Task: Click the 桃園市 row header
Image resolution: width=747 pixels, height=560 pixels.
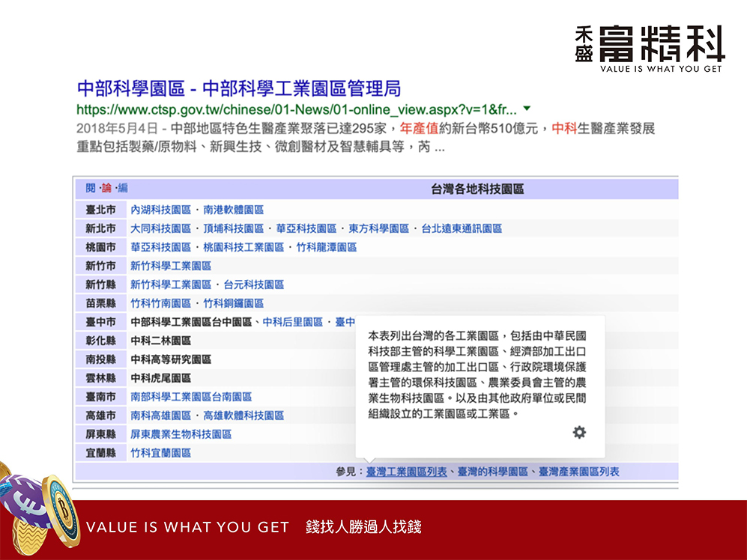Action: coord(100,247)
